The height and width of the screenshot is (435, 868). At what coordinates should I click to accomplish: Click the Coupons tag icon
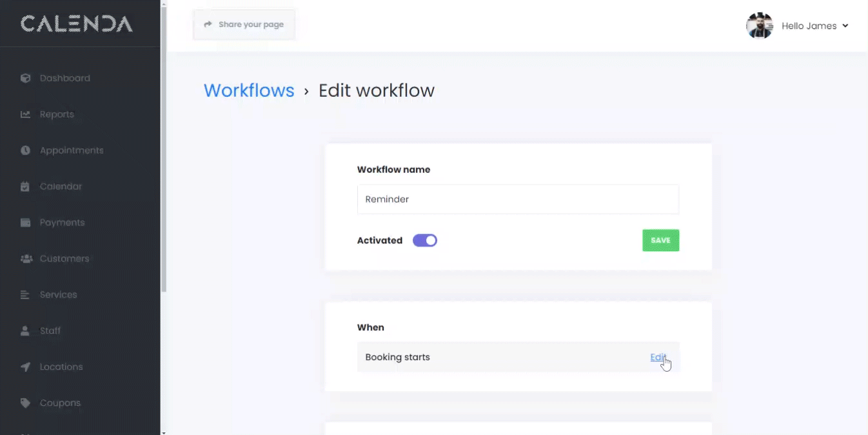26,403
